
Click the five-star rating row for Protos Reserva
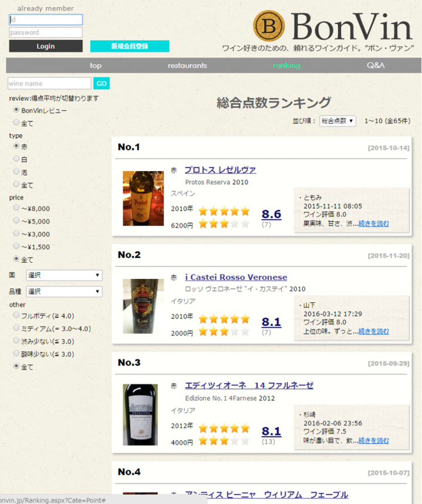224,211
